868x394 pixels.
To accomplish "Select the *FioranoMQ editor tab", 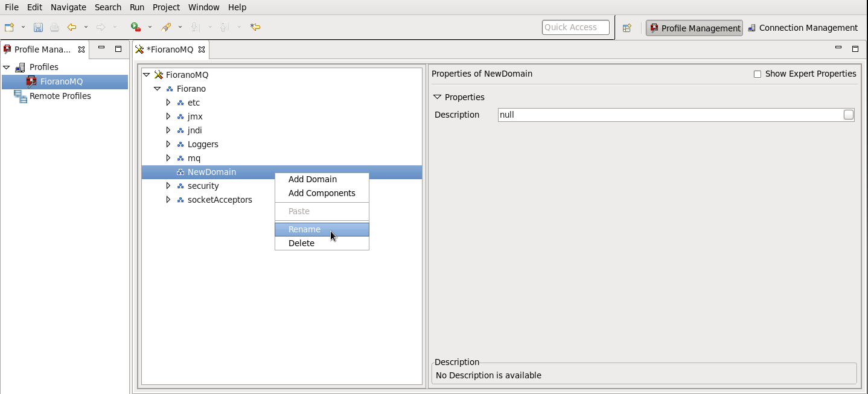I will pyautogui.click(x=170, y=49).
